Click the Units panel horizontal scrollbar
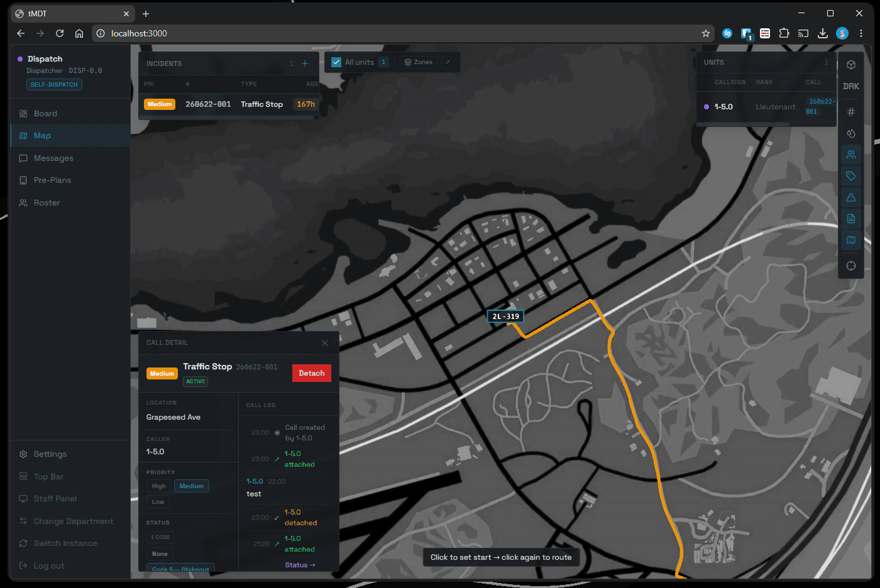880x588 pixels. 743,124
